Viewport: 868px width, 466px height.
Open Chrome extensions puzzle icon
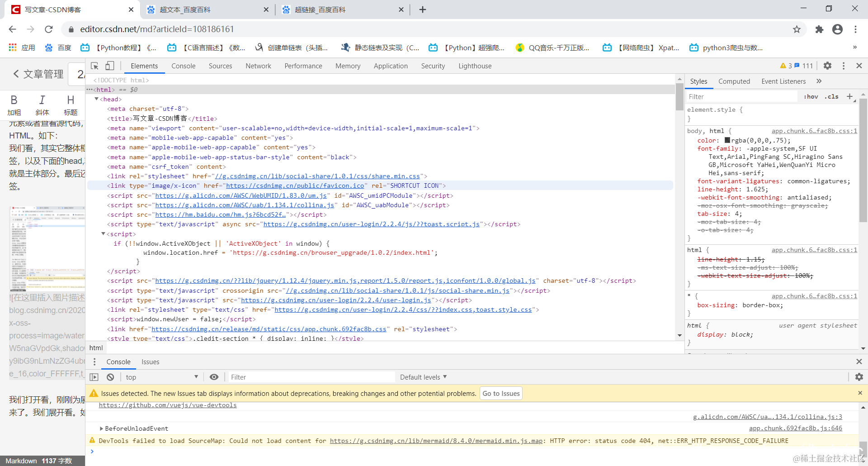tap(819, 29)
